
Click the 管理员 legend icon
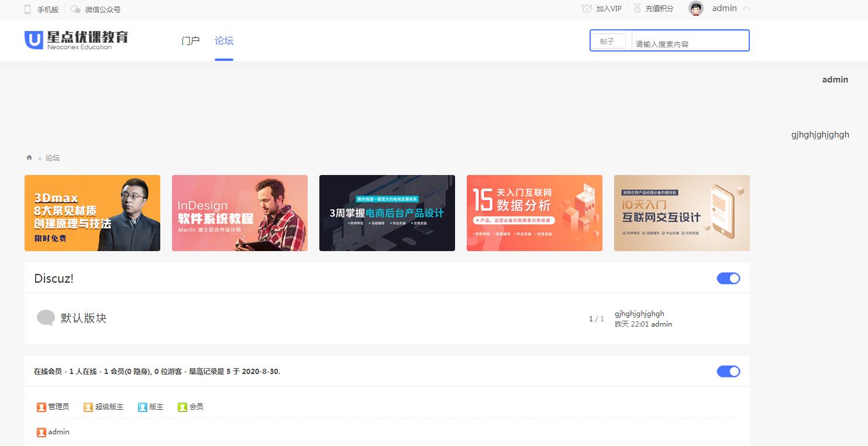(x=42, y=407)
